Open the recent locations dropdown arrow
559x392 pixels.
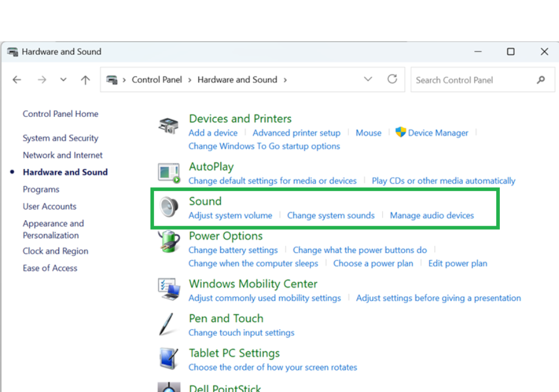[63, 79]
